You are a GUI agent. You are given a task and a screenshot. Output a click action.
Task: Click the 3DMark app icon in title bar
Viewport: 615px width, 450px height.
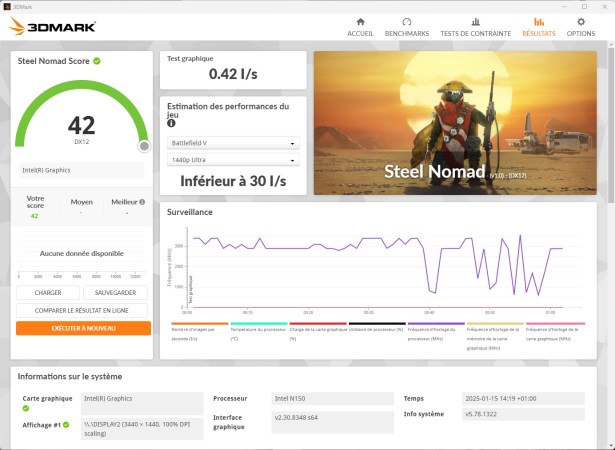[x=6, y=6]
